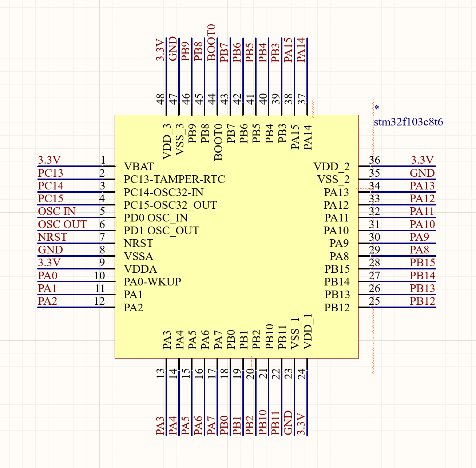
Task: Click the blue asterisk designator above component name
Action: point(377,108)
